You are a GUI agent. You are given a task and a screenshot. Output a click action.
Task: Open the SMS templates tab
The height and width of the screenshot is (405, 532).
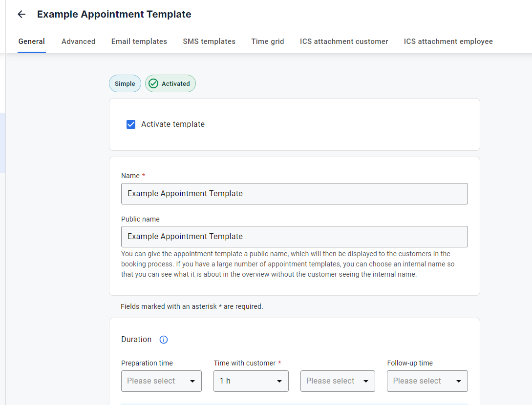coord(209,41)
